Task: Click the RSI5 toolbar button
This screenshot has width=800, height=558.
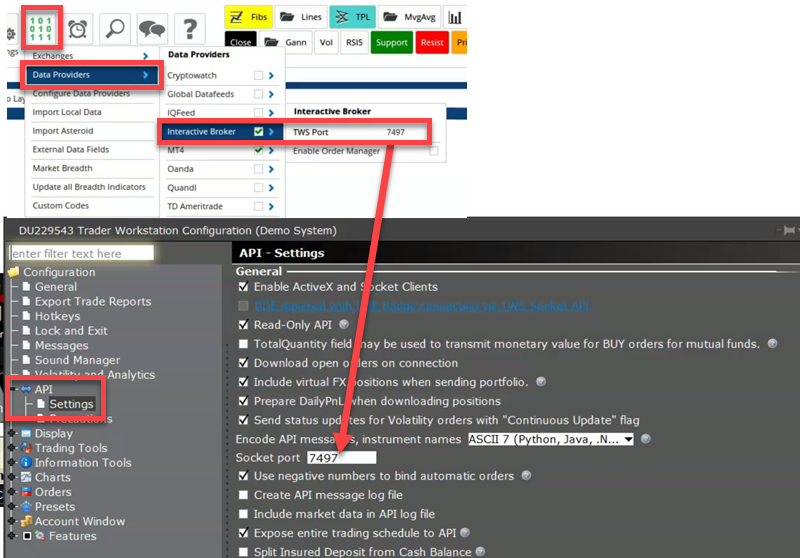Action: (354, 42)
